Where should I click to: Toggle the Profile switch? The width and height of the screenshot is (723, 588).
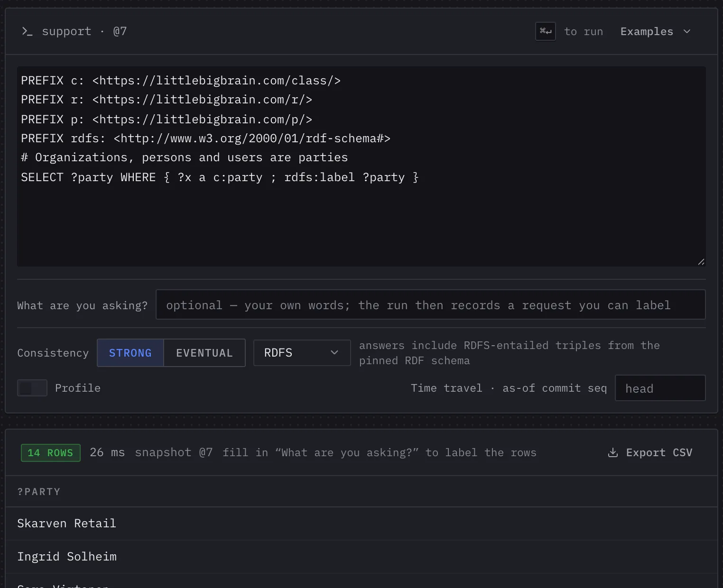32,388
